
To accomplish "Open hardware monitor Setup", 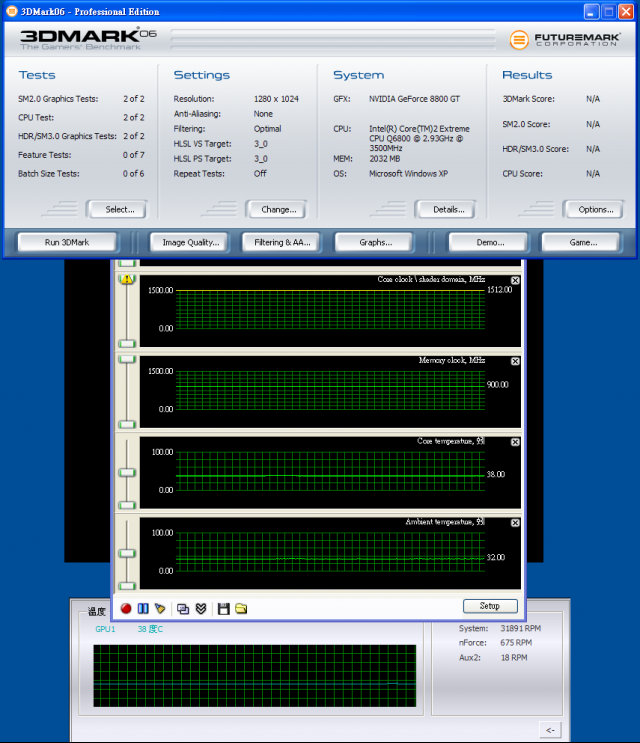I will click(490, 606).
